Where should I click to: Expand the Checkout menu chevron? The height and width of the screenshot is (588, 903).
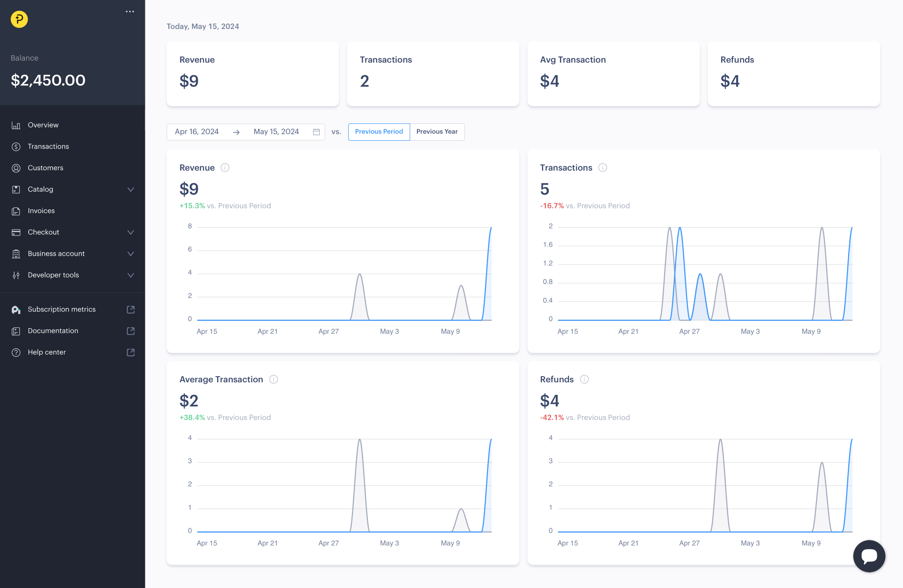[x=131, y=232]
